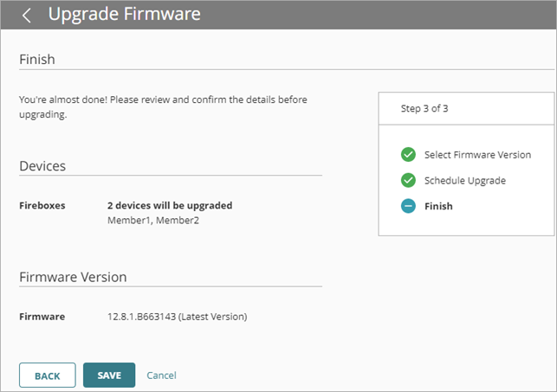Screen dimensions: 557x392
Task: Click the Finish section heading
Action: pos(37,60)
